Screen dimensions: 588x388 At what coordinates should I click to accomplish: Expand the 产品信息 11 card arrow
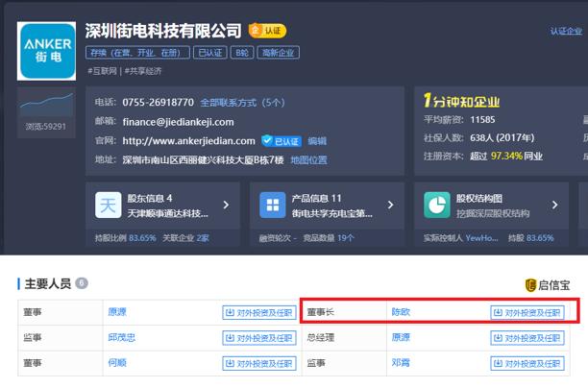[390, 206]
